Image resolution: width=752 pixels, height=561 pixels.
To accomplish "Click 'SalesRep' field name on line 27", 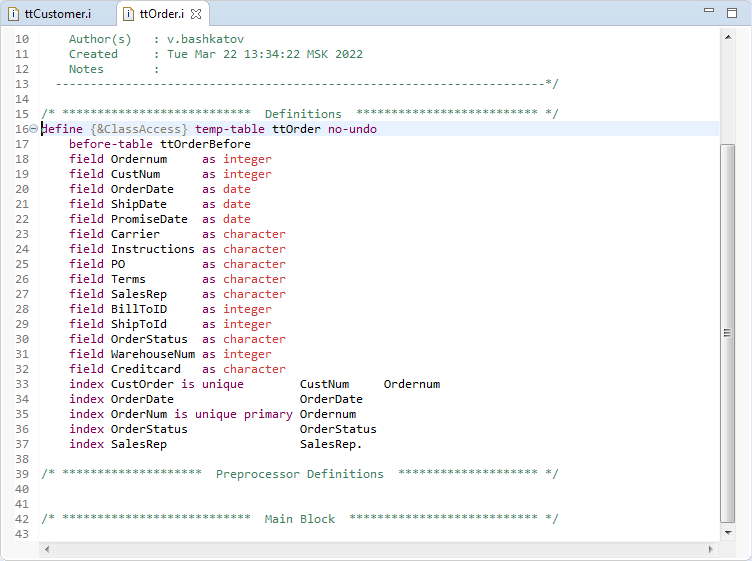I will pyautogui.click(x=139, y=294).
